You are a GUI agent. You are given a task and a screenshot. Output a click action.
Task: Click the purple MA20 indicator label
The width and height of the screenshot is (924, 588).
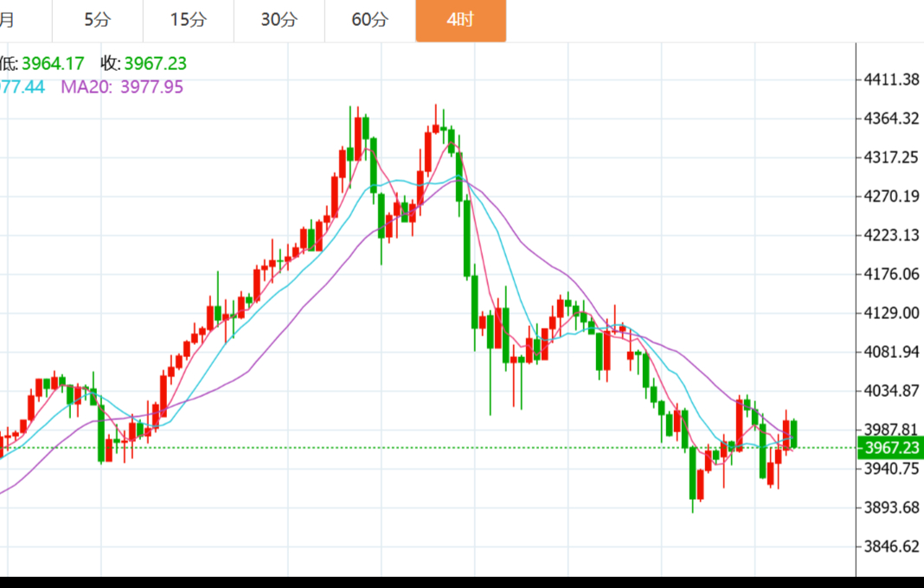click(x=121, y=86)
